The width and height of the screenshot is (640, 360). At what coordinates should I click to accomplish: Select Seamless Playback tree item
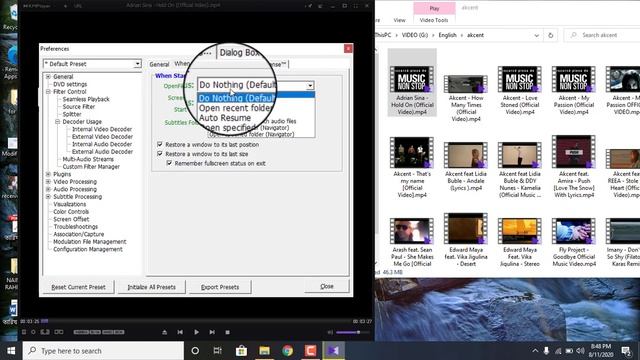86,99
